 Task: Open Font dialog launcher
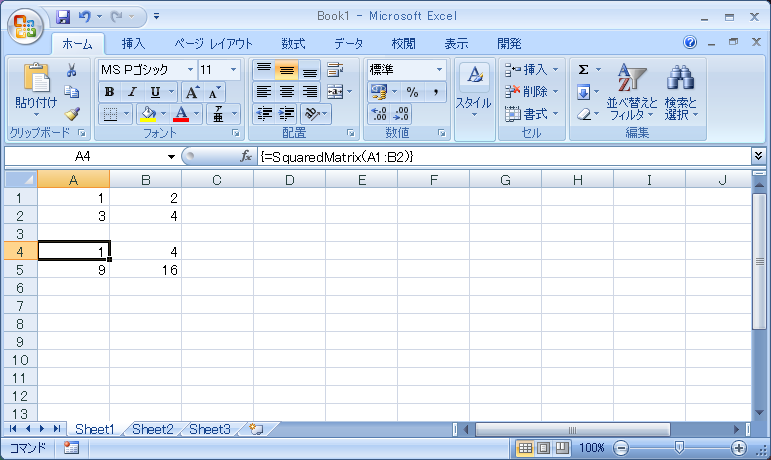[236, 133]
